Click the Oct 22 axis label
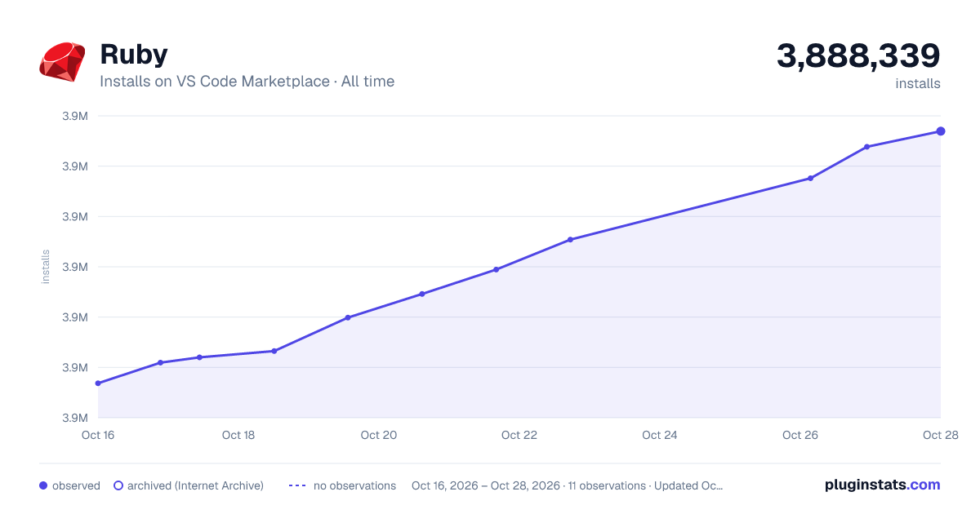The width and height of the screenshot is (980, 514). pyautogui.click(x=519, y=435)
